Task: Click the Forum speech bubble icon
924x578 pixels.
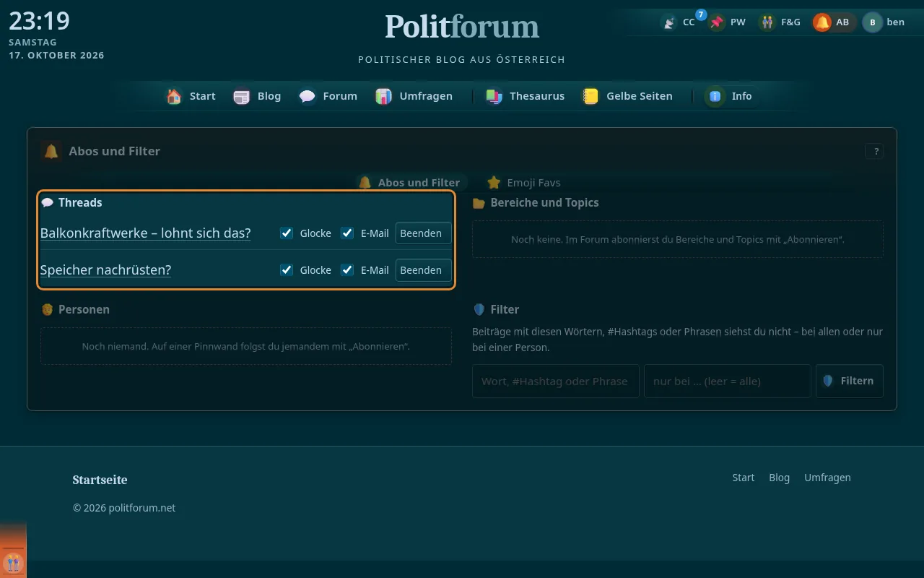Action: [x=308, y=96]
